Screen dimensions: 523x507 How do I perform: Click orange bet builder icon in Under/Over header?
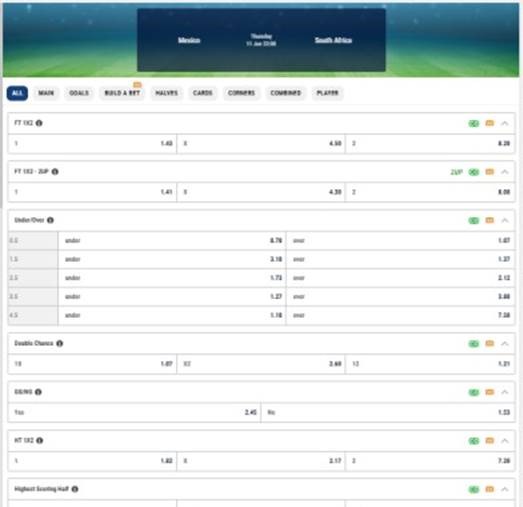point(489,220)
